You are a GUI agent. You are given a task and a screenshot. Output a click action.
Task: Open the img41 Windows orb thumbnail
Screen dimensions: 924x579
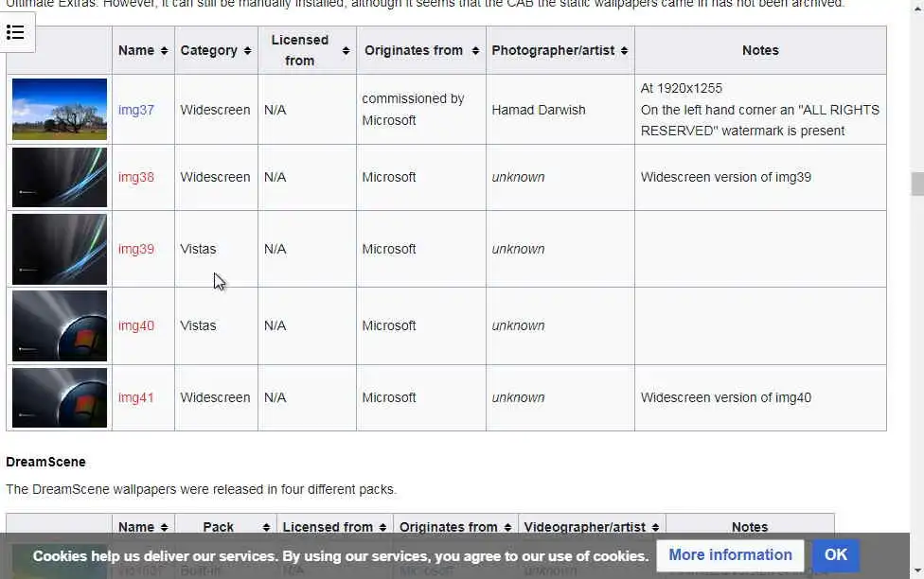(x=60, y=397)
